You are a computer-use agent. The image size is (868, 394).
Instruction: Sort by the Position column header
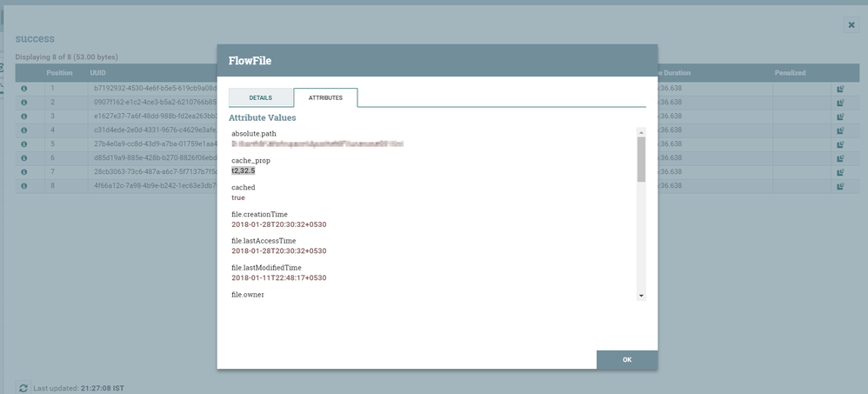pyautogui.click(x=59, y=73)
